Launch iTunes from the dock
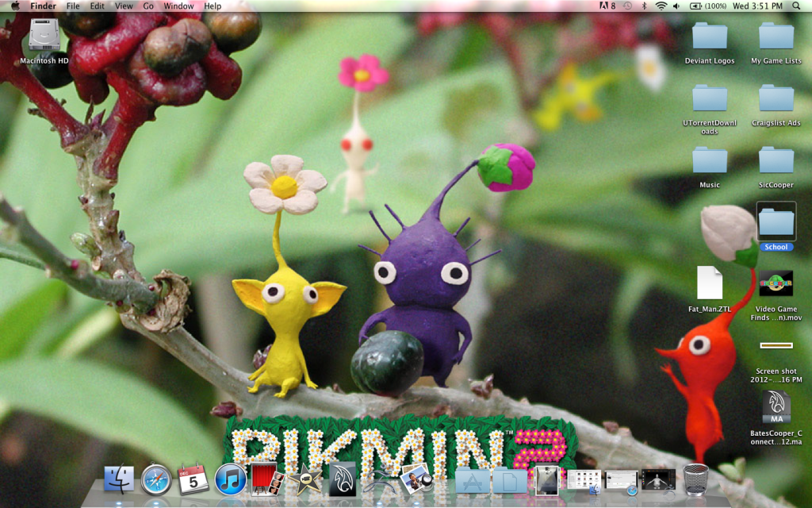812x508 pixels. 230,479
